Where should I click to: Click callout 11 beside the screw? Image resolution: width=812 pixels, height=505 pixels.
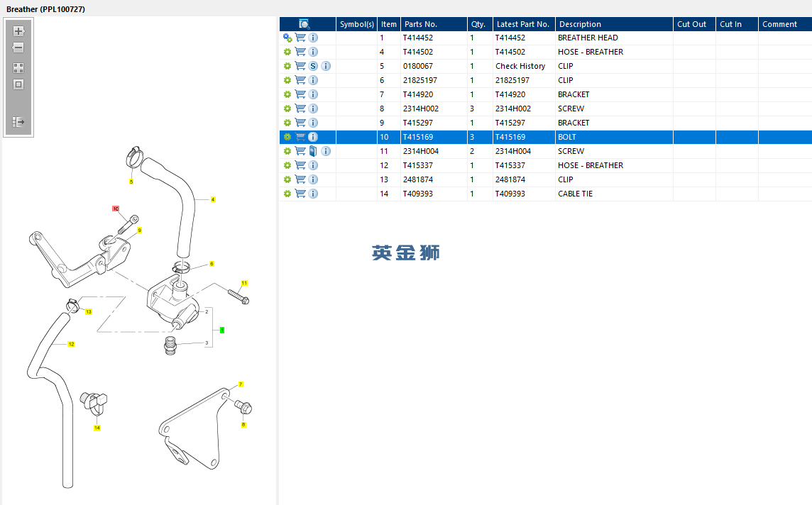click(x=244, y=283)
